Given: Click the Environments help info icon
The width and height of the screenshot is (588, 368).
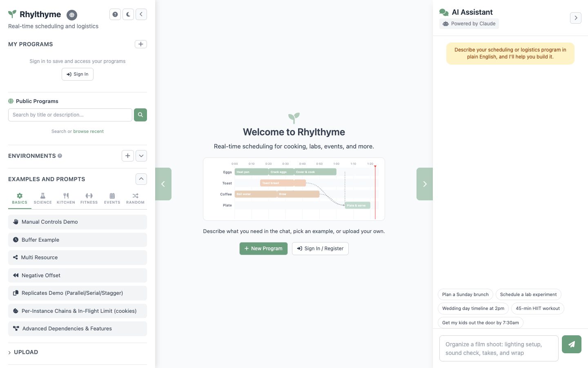Looking at the screenshot, I should pos(60,156).
